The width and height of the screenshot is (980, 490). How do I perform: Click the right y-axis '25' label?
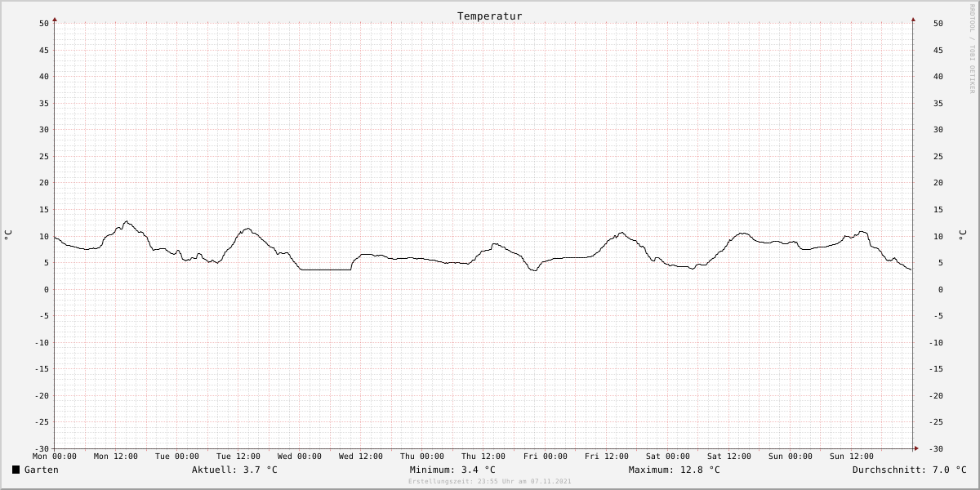pos(938,156)
